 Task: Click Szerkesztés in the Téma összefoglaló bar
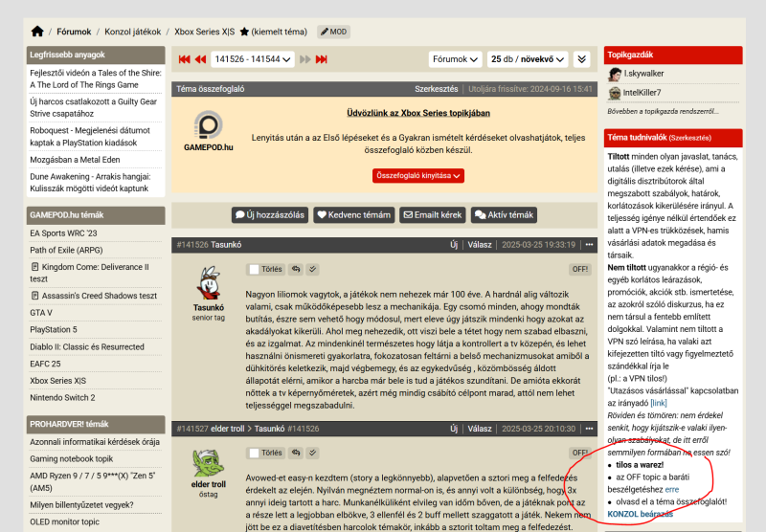coord(437,89)
